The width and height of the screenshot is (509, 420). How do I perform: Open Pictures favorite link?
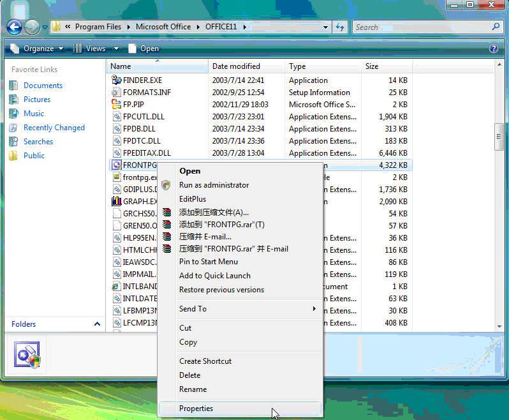[x=37, y=100]
